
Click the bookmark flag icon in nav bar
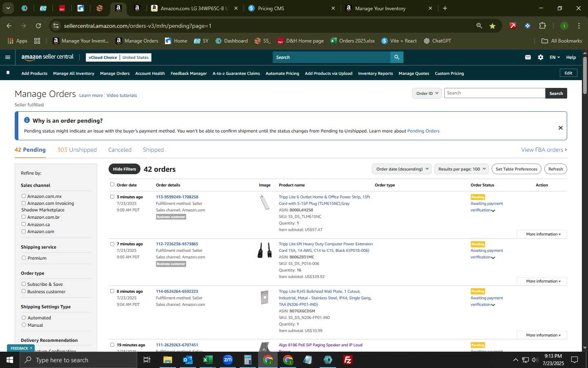coord(8,73)
